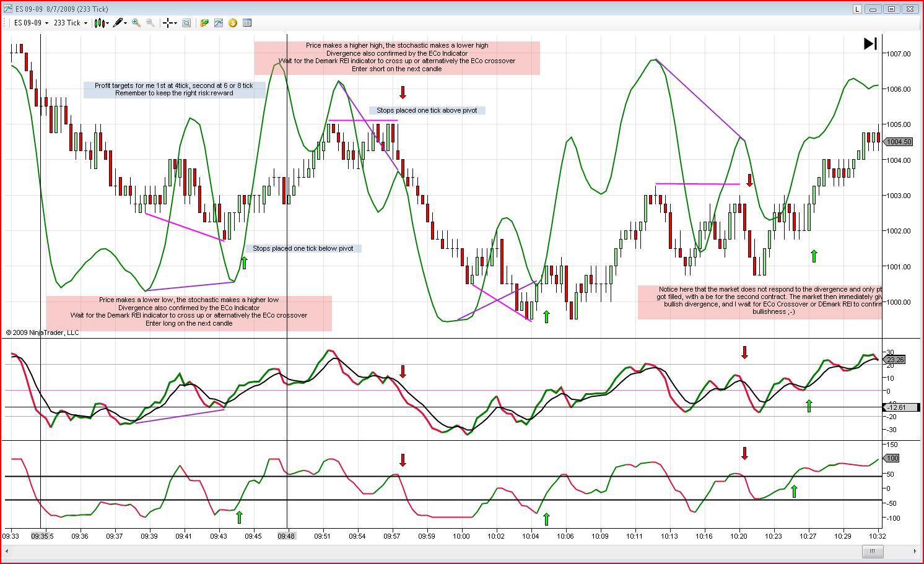Screen dimensions: 924x564
Task: Select the 'Notice here that the market' annotation
Action: pos(760,301)
